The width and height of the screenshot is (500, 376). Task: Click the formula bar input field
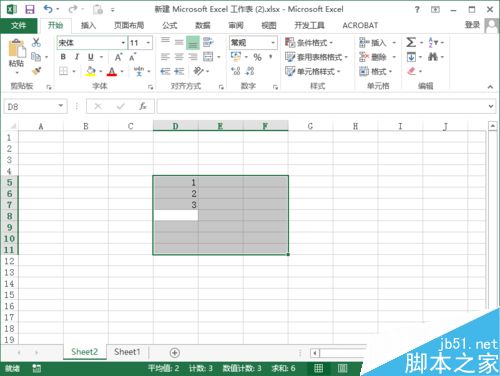(x=322, y=106)
